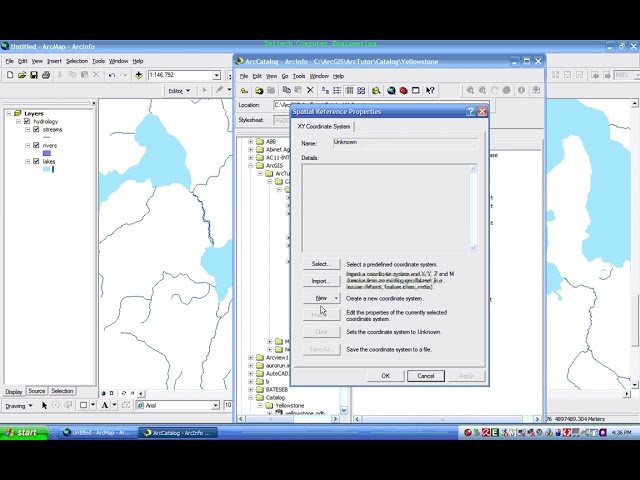Click the Refresh view icon below the map
This screenshot has height=480, width=640.
(124, 393)
